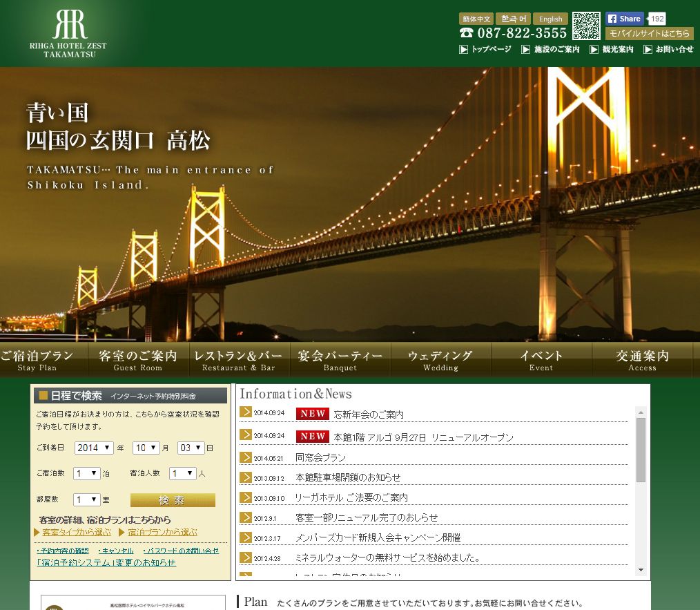Open news item リーガホテル ご法要のご案内
This screenshot has height=610, width=700.
click(x=351, y=497)
